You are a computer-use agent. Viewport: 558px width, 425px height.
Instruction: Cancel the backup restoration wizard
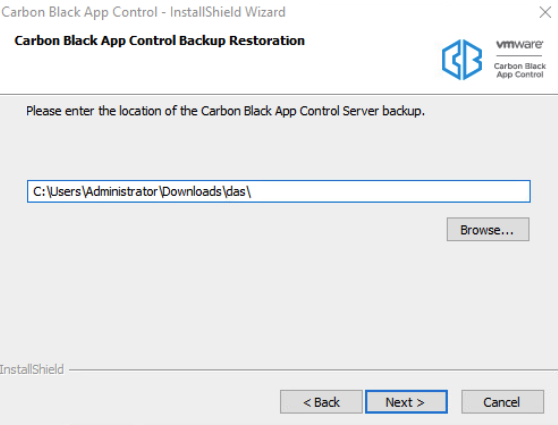point(502,402)
